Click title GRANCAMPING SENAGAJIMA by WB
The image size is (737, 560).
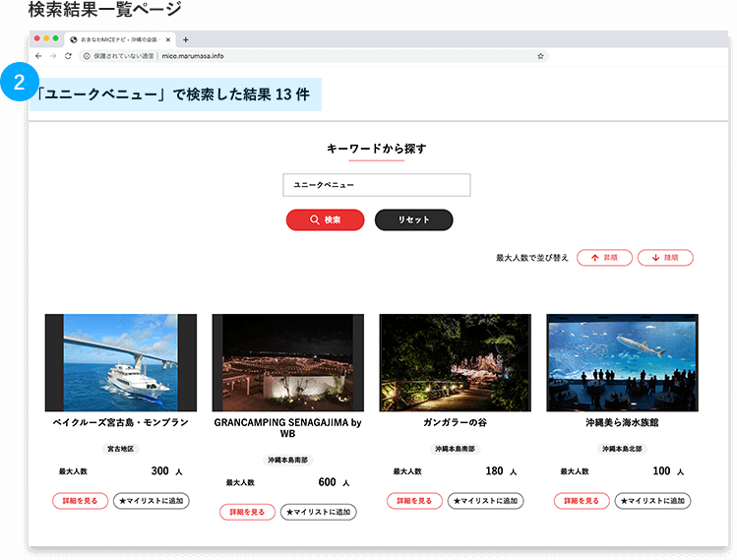(x=287, y=428)
